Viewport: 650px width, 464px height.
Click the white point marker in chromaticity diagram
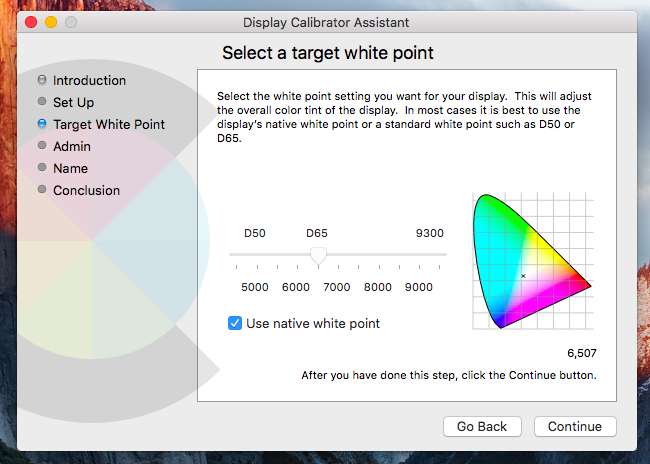point(523,275)
